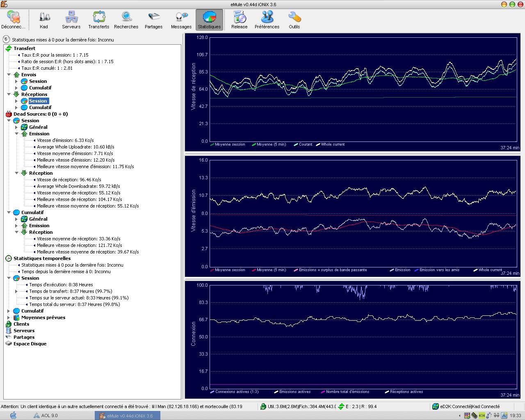Viewport: 525px width, 420px height.
Task: Collapse the Envois branch
Action: pyautogui.click(x=9, y=75)
